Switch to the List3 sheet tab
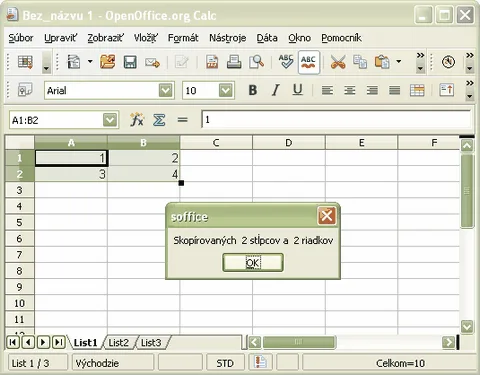The width and height of the screenshot is (480, 375). [x=151, y=342]
